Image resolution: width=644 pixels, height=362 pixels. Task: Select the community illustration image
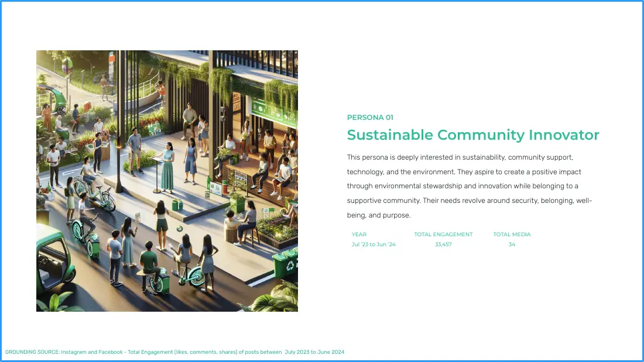[167, 181]
